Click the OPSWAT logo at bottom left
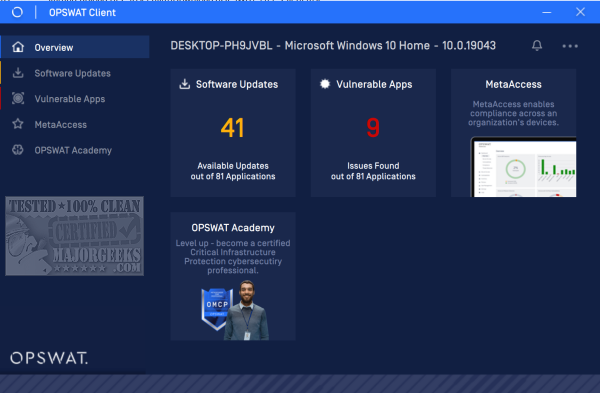The image size is (600, 393). (x=49, y=358)
